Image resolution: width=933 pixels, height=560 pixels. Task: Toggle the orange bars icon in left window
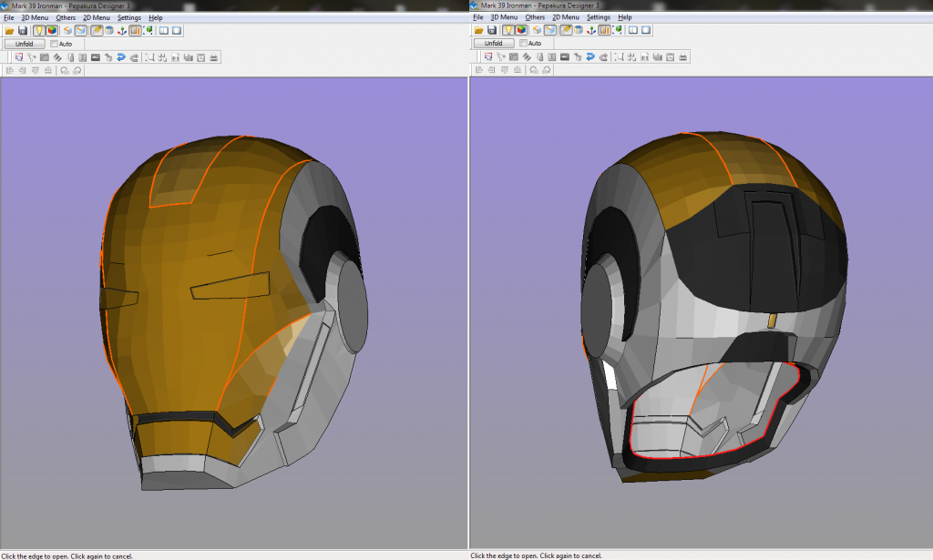pos(135,30)
